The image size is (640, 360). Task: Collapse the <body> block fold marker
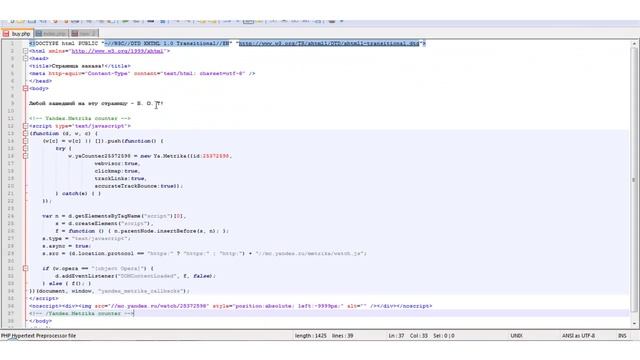25,88
